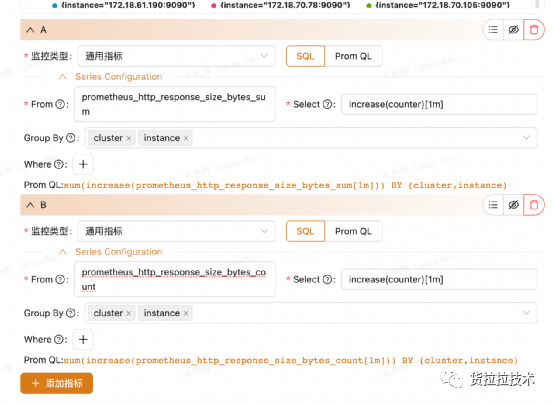Edit Select field in query A
The image size is (552, 404).
439,104
